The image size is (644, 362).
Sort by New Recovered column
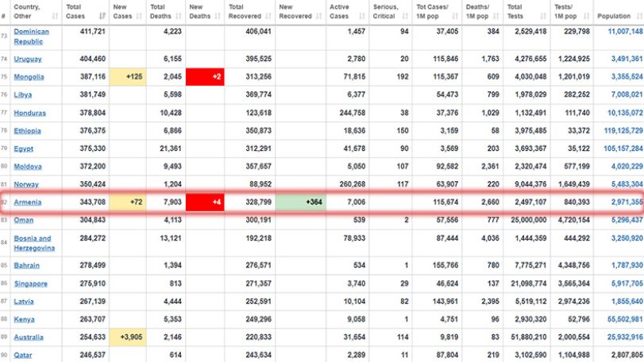[x=301, y=12]
